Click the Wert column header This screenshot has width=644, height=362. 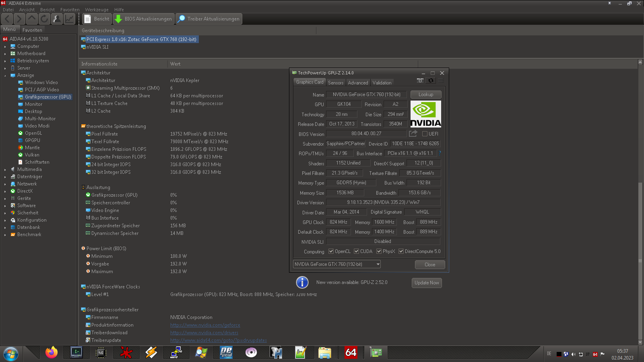293,64
